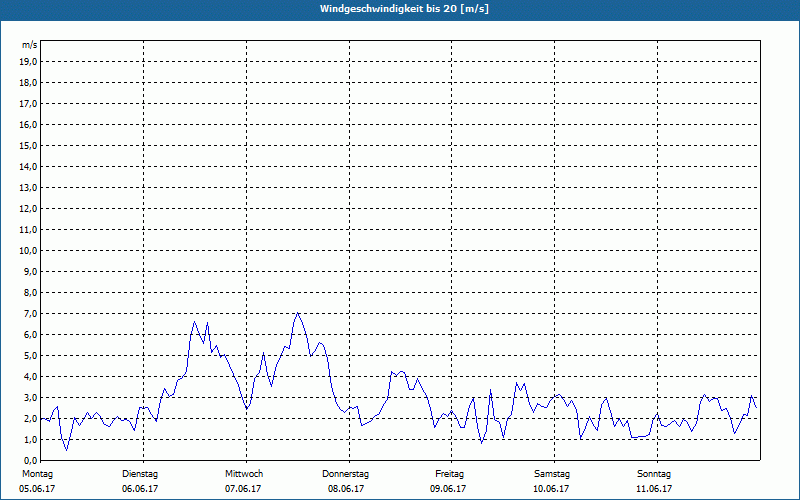Screen dimensions: 800x500
Task: Click the 19,0 value on the y-axis
Action: [29, 61]
